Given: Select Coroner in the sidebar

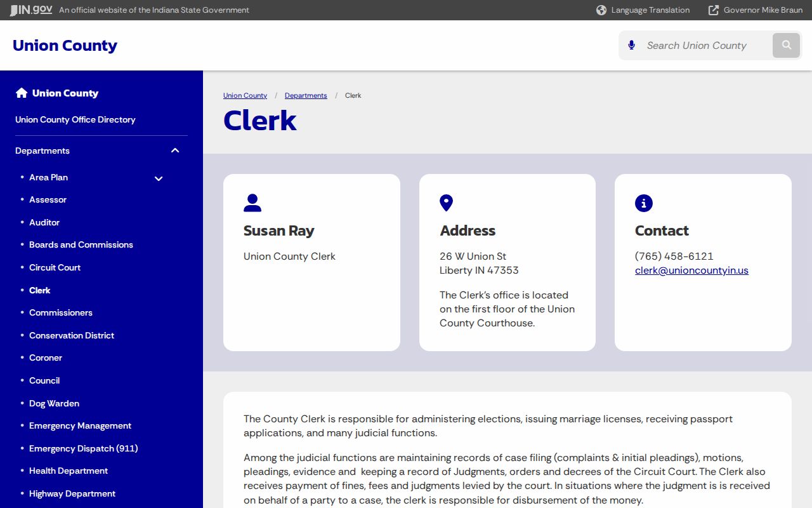Looking at the screenshot, I should [x=46, y=358].
